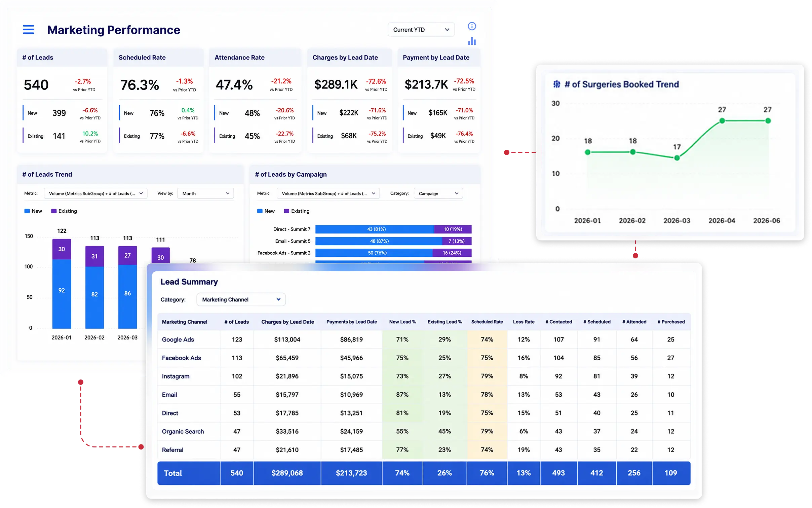
Task: Click the 2026-06 data point on surgeries trend
Action: [768, 120]
